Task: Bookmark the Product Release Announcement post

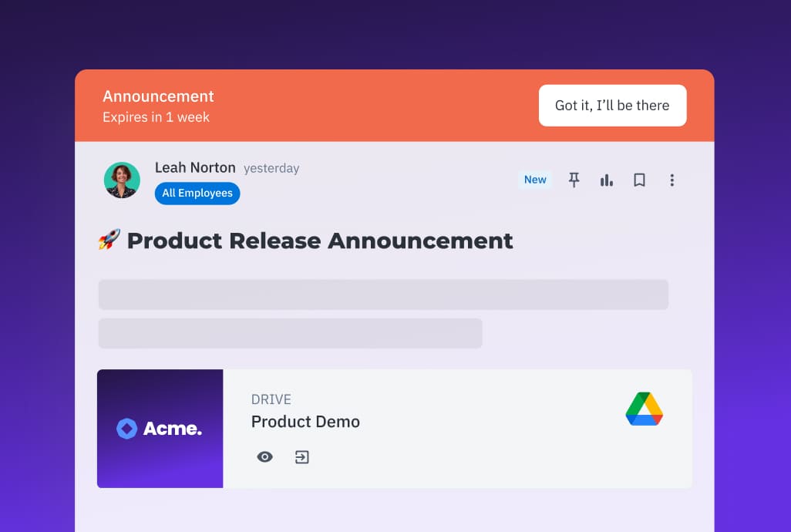Action: coord(639,180)
